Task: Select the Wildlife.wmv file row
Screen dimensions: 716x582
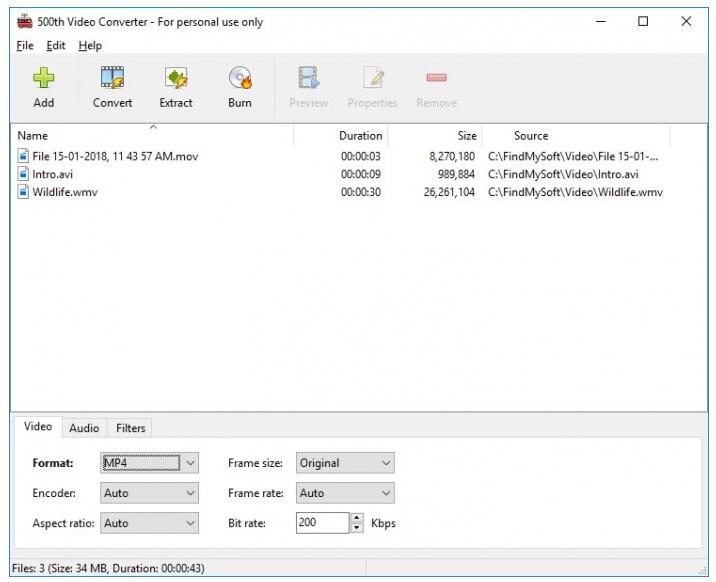Action: [x=65, y=192]
